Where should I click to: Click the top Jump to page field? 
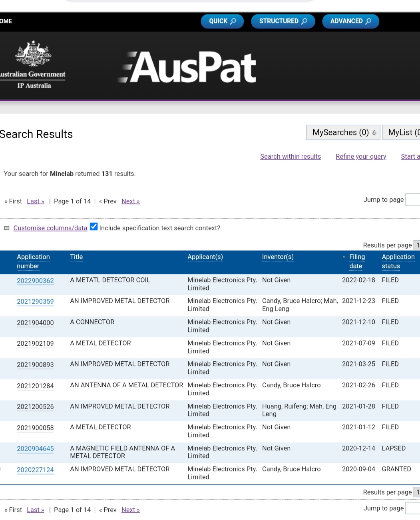tap(413, 200)
